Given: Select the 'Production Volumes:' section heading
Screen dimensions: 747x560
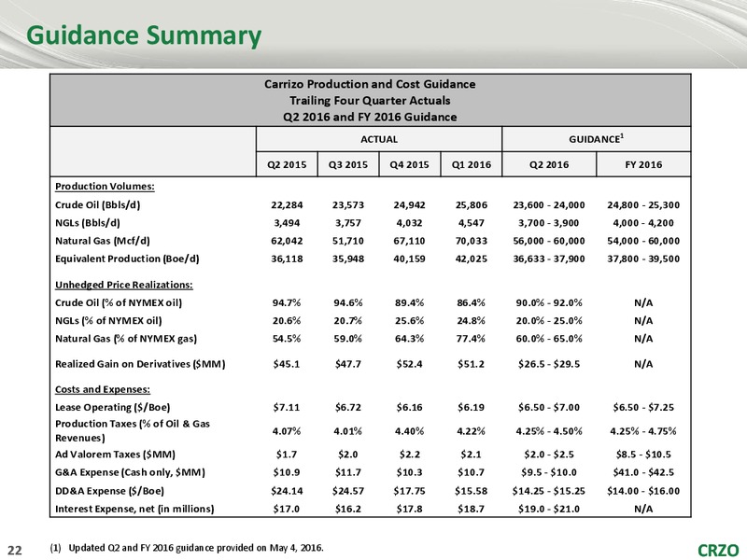Looking at the screenshot, I should click(x=105, y=186).
